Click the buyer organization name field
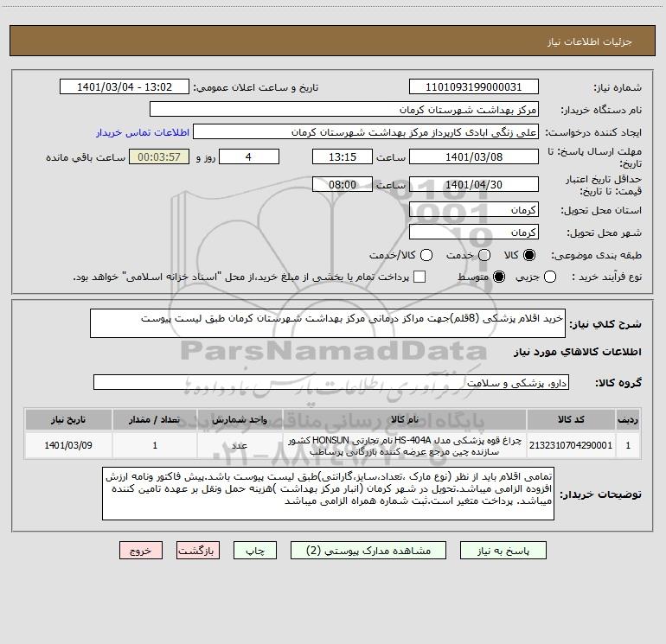This screenshot has height=644, width=666. pos(344,110)
